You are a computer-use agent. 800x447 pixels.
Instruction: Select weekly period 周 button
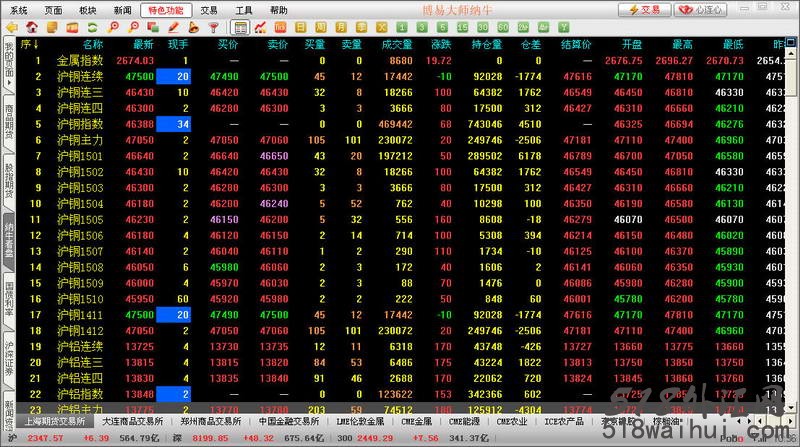(x=320, y=28)
